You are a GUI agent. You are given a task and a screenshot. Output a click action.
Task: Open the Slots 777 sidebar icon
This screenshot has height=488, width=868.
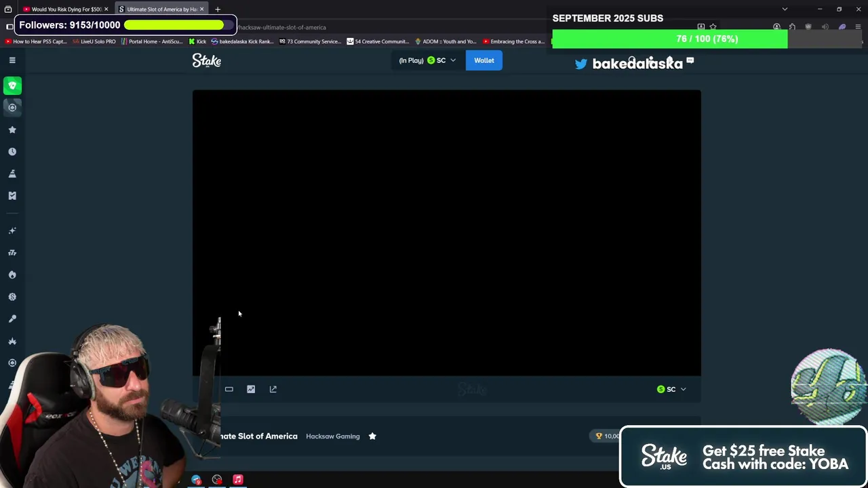(x=12, y=253)
